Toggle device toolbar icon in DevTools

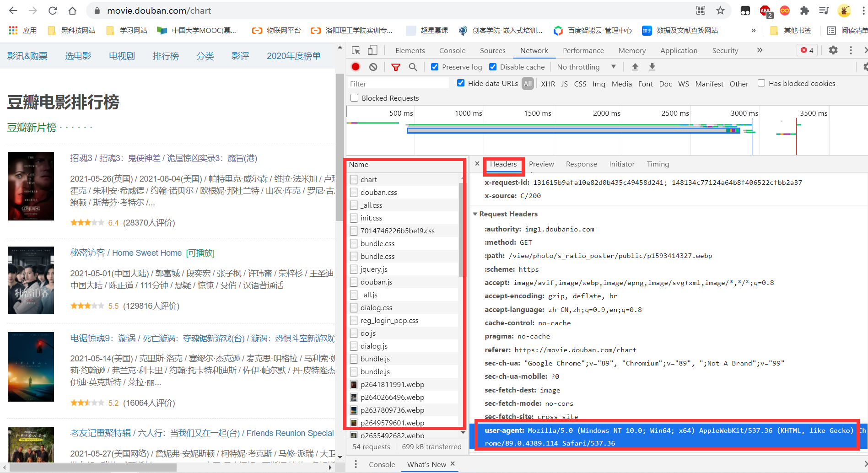(x=373, y=50)
